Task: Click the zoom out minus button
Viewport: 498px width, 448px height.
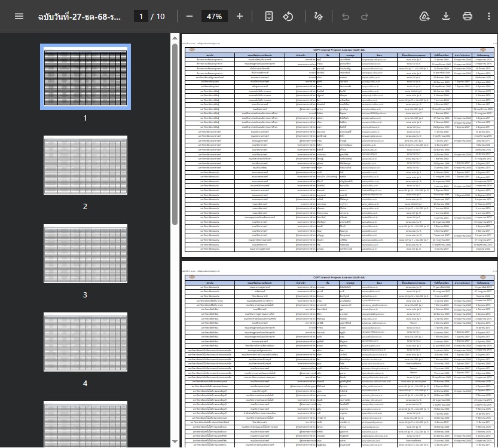Action: tap(190, 16)
